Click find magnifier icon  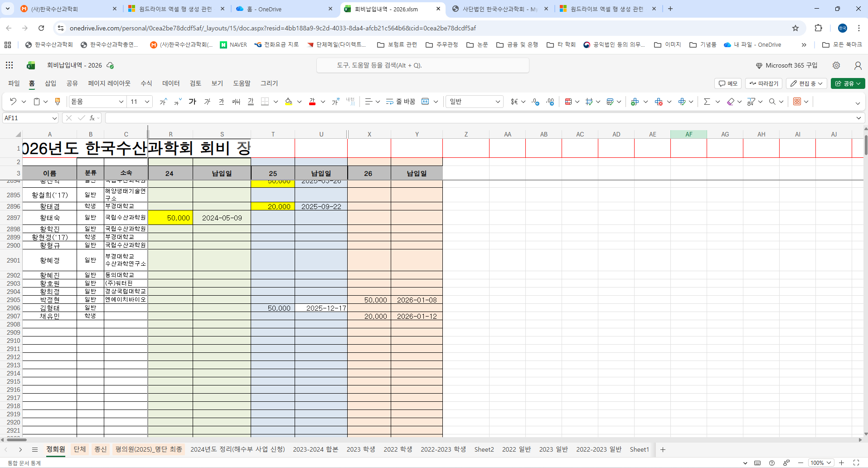point(772,102)
